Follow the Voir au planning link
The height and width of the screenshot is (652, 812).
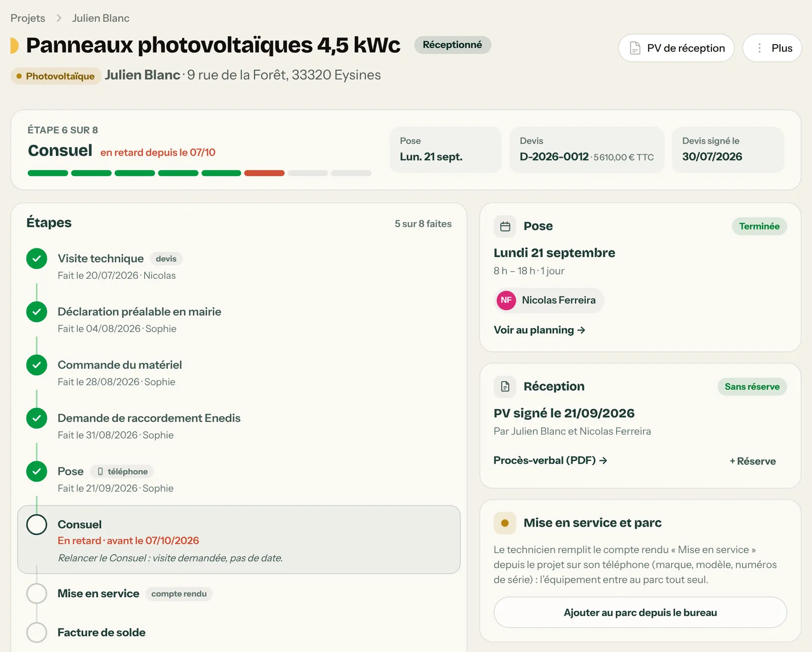click(x=539, y=330)
